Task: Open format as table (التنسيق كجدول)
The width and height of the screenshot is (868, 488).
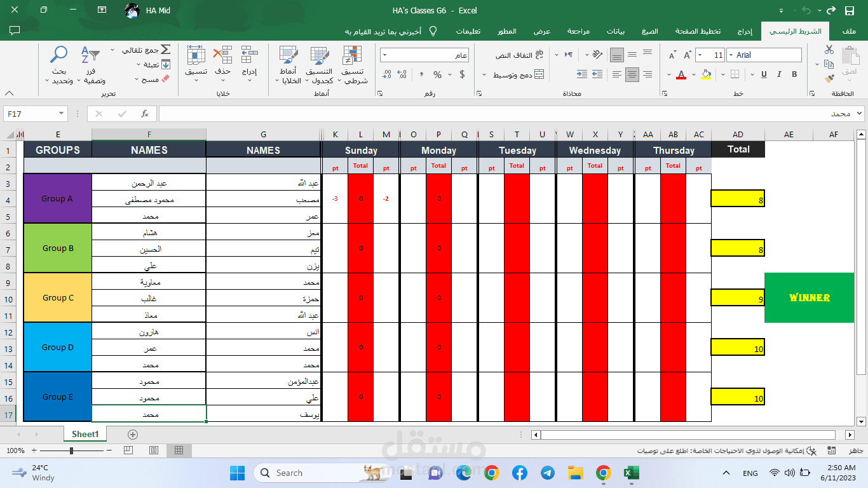Action: [x=320, y=65]
